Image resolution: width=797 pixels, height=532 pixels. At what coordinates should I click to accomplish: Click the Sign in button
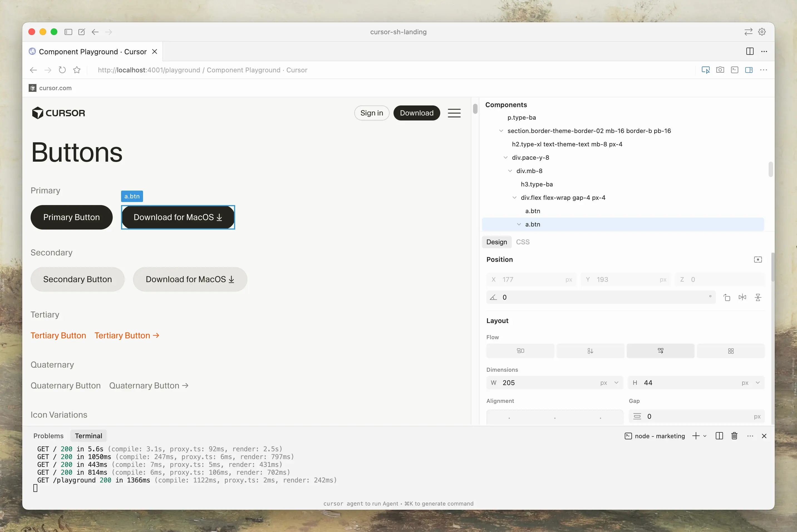372,113
